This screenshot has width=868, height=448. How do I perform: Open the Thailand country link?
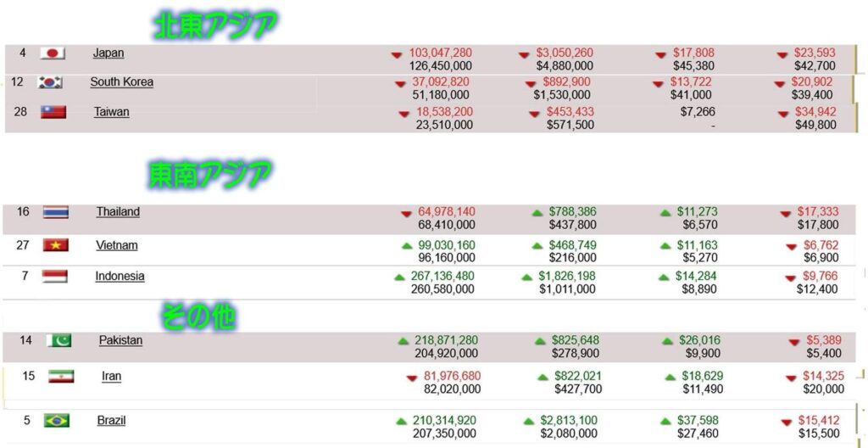point(118,212)
